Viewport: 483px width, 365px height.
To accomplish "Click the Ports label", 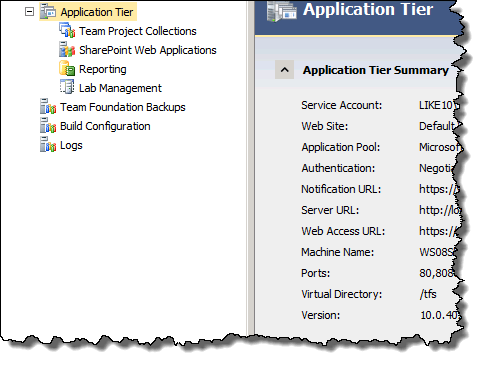I will coord(316,273).
